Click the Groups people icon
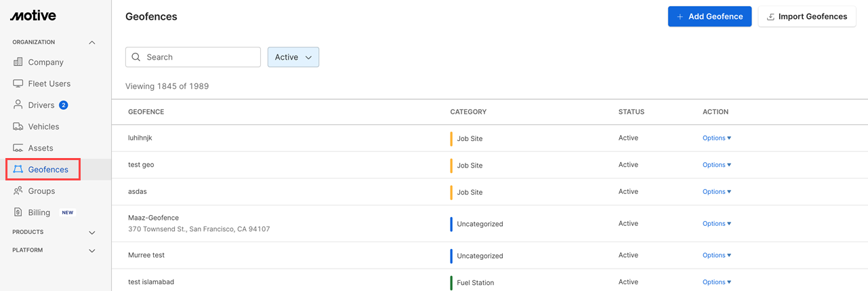 point(18,191)
